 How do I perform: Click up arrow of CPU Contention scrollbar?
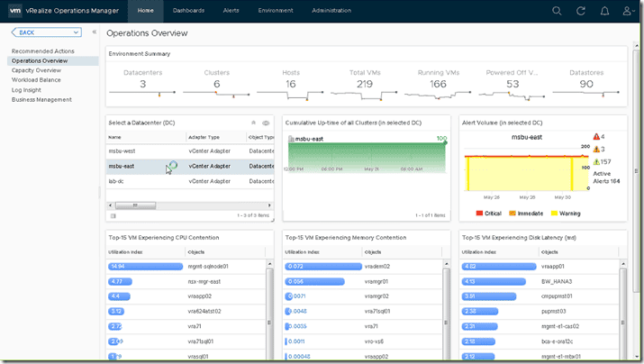pos(270,263)
